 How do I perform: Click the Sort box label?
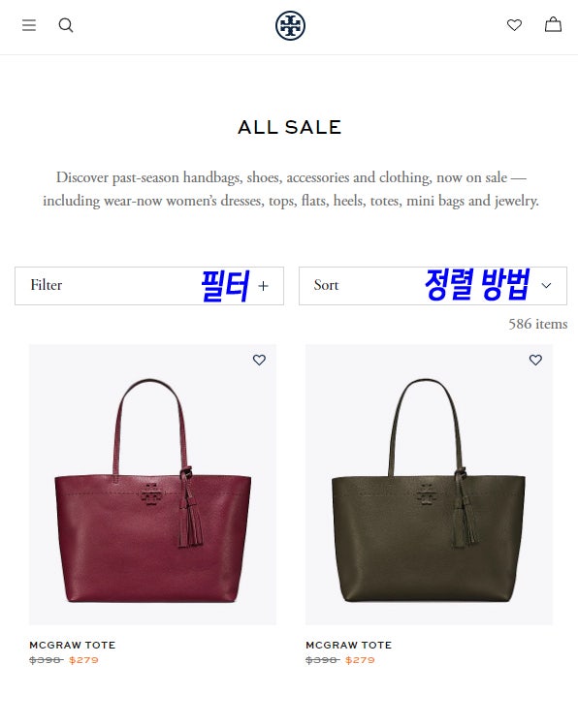point(326,285)
